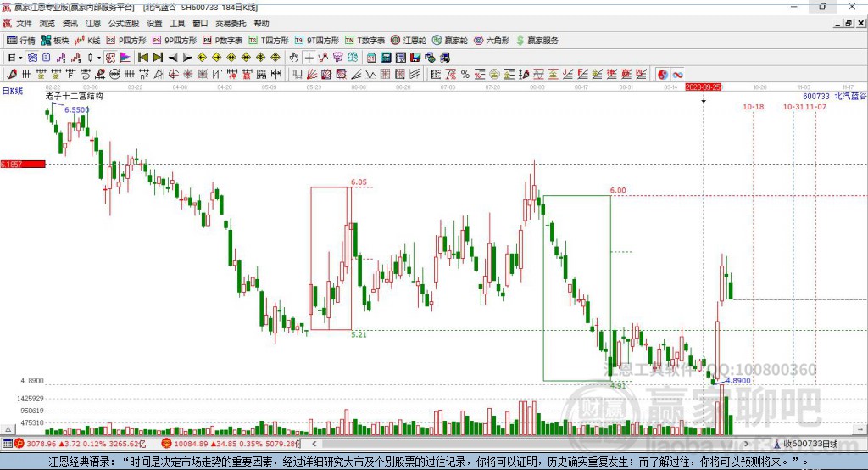Image resolution: width=868 pixels, height=470 pixels.
Task: Switch to the K线 candlestick chart
Action: [87, 41]
